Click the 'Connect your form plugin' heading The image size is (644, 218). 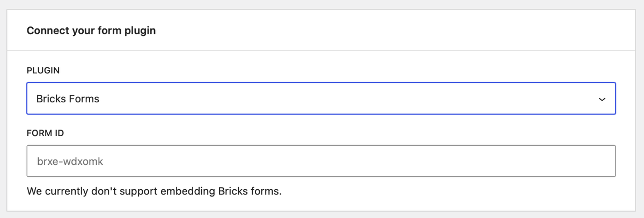tap(91, 31)
